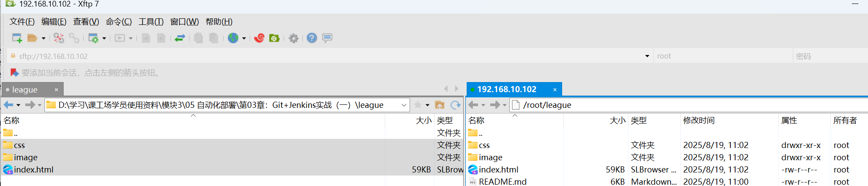Open the 帮助(H) menu

(x=219, y=21)
